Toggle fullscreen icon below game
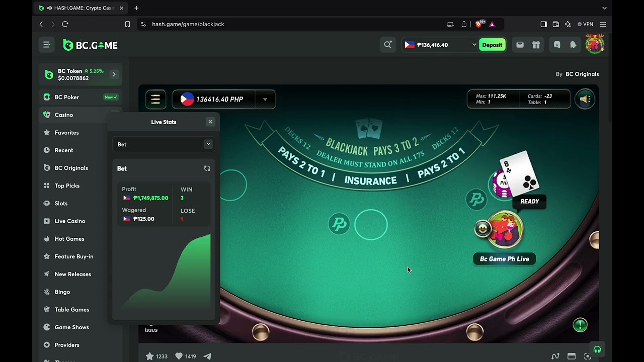The image size is (644, 362). pyautogui.click(x=587, y=356)
